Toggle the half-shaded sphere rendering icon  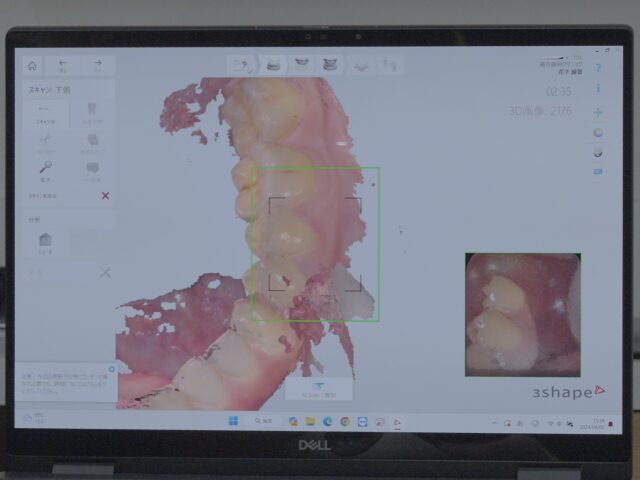click(598, 153)
